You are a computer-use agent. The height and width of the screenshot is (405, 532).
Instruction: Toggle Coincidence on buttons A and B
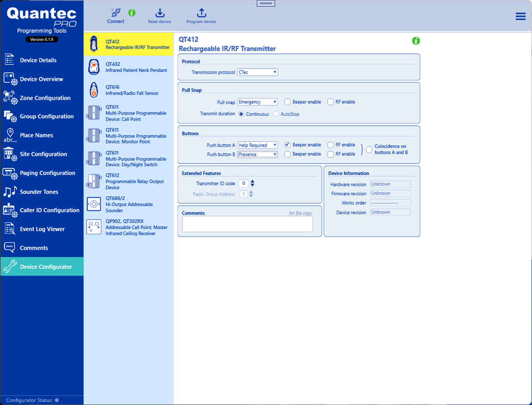[369, 149]
